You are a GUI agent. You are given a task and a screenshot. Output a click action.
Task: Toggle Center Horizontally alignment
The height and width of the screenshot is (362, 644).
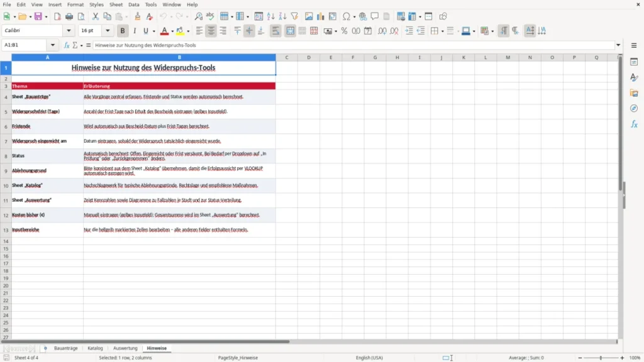click(211, 31)
